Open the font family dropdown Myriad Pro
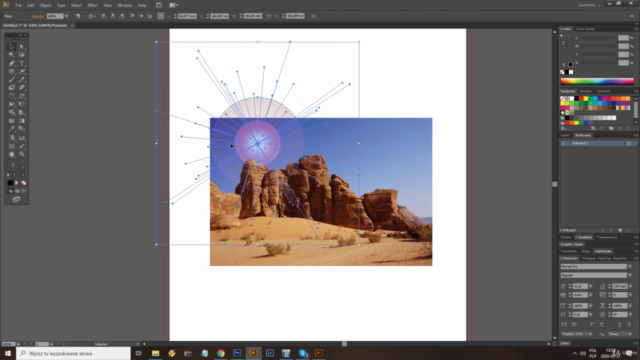Viewport: 640px width, 360px height. coord(630,267)
